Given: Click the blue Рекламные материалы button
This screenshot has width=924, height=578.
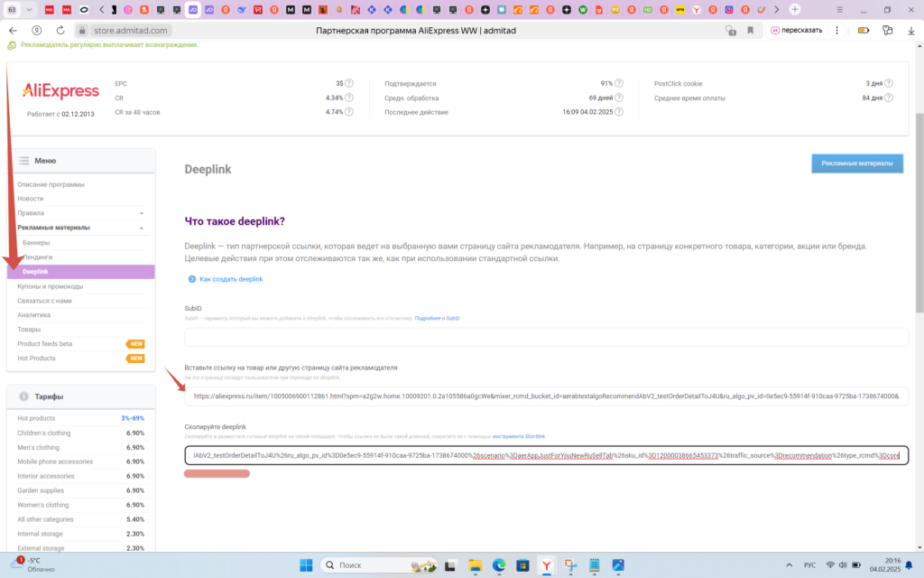Looking at the screenshot, I should [x=857, y=163].
